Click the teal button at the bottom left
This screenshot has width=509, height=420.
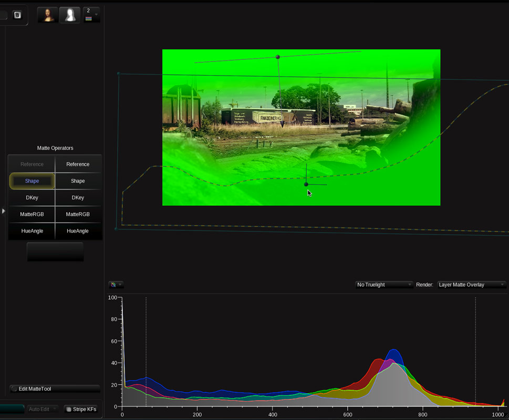(11, 408)
